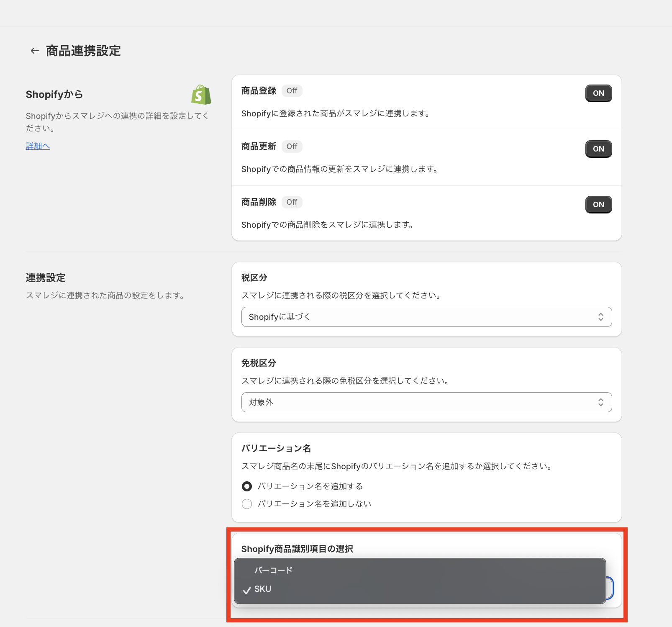Click the back arrow next to 商品連携設定
Image resolution: width=672 pixels, height=627 pixels.
[x=35, y=51]
